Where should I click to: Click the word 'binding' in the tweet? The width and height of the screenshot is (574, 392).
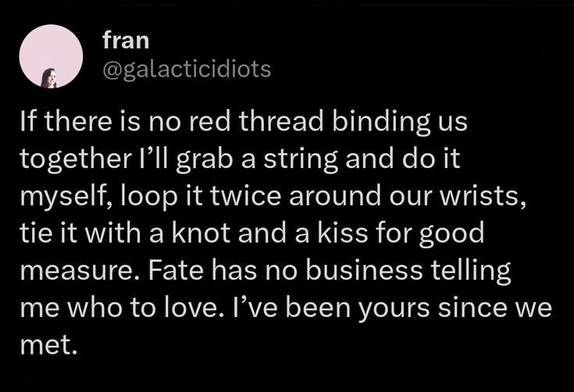(x=381, y=123)
